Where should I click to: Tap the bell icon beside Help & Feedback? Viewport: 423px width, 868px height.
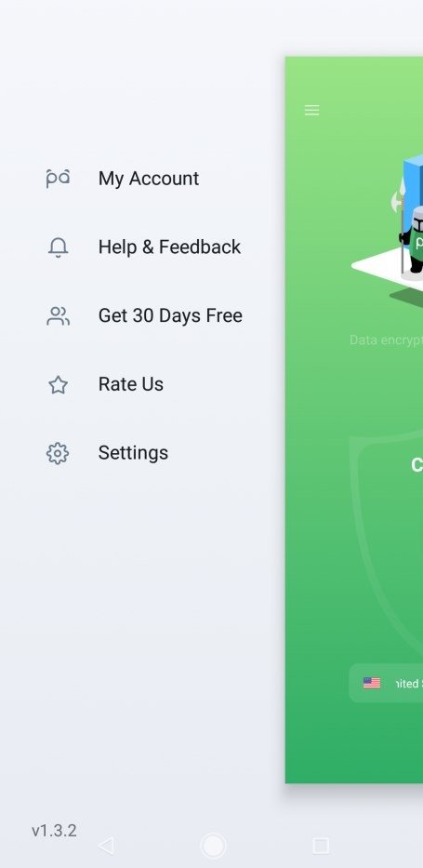pos(58,247)
